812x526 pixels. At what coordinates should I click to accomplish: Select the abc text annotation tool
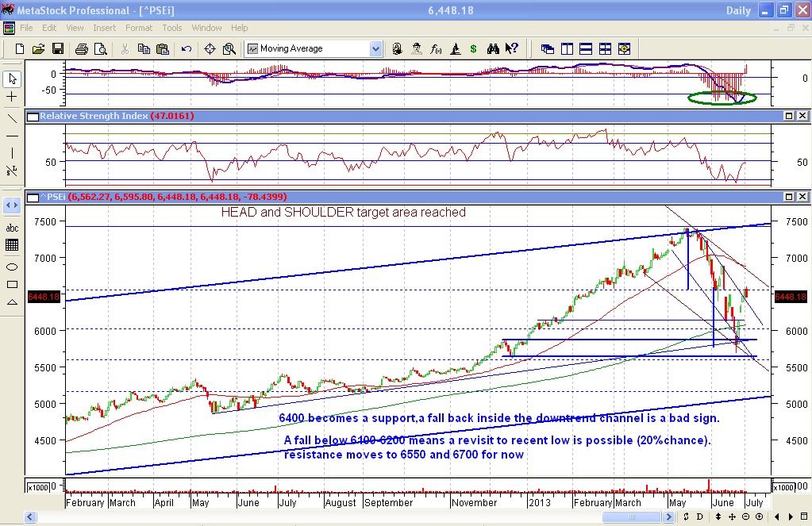pyautogui.click(x=12, y=228)
